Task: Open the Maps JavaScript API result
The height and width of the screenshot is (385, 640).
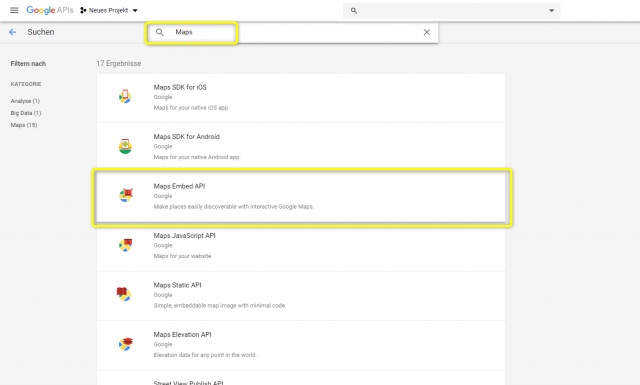Action: [301, 247]
